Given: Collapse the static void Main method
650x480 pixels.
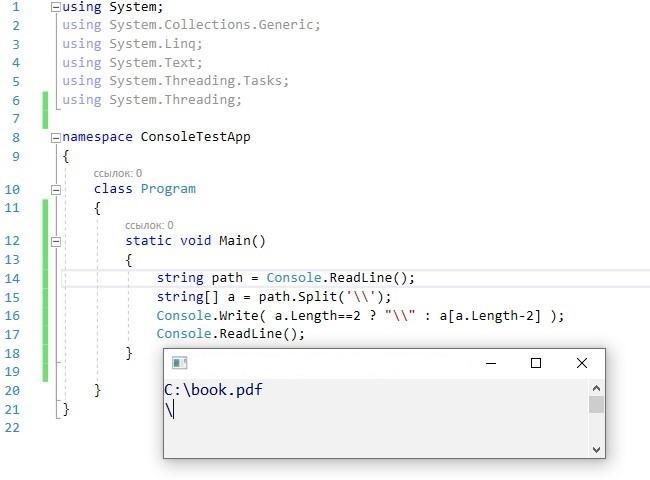Looking at the screenshot, I should [x=56, y=242].
